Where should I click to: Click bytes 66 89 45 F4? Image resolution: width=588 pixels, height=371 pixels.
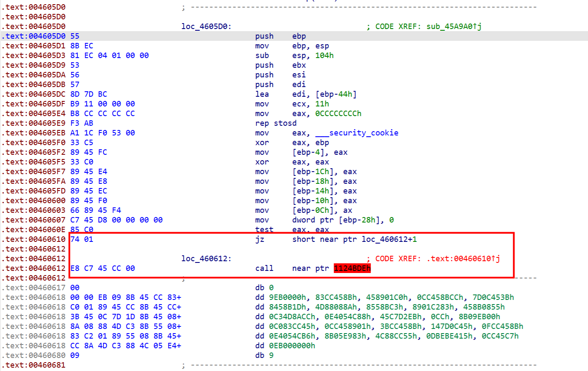(96, 210)
